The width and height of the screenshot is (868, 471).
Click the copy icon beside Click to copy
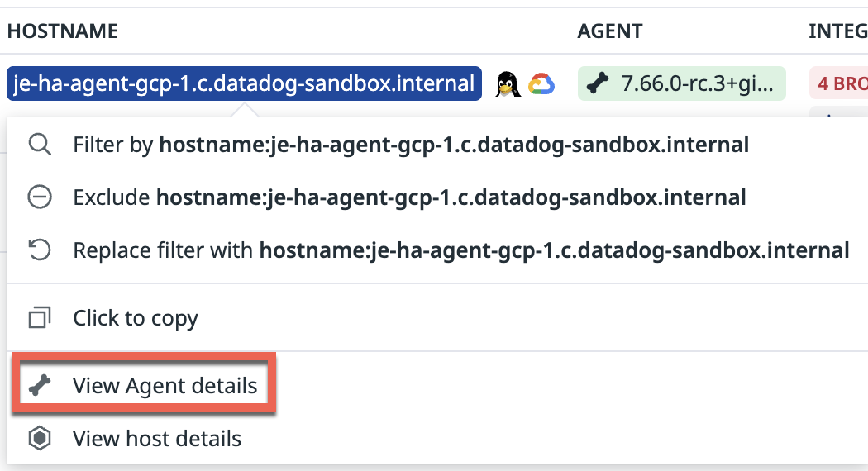(40, 318)
